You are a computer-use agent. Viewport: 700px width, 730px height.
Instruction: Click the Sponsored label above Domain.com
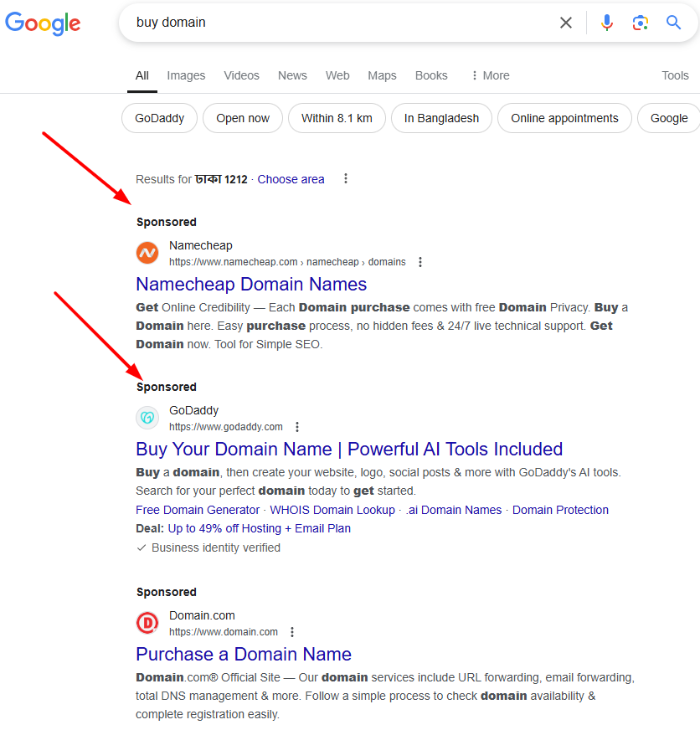click(x=167, y=592)
